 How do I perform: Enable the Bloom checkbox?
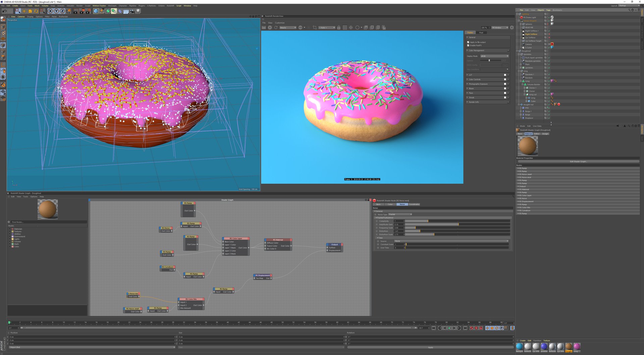point(505,88)
